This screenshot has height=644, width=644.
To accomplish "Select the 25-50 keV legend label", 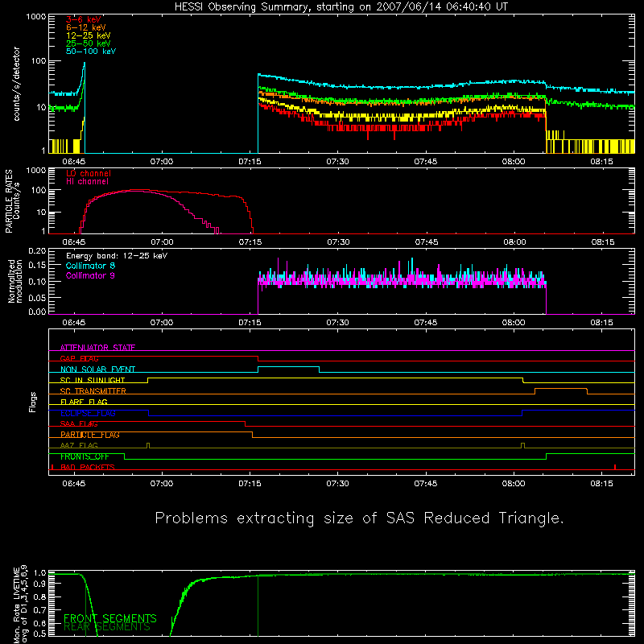I will point(89,43).
